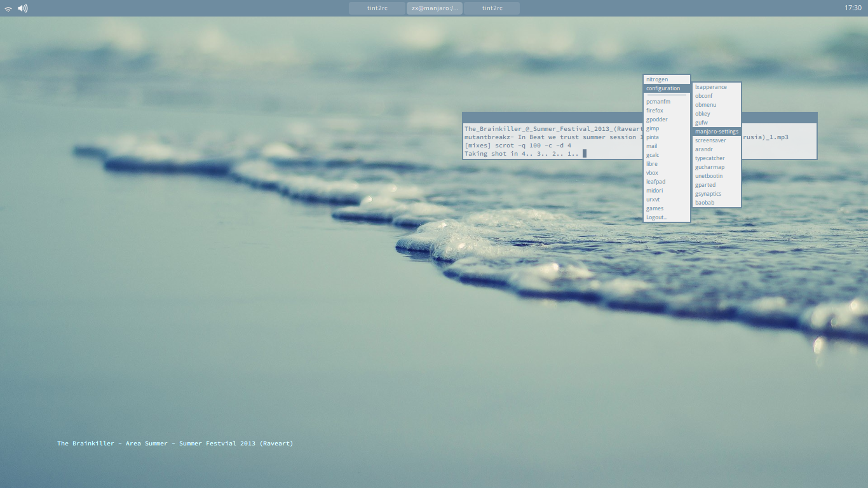The height and width of the screenshot is (488, 868).
Task: Select gucharmap in the submenu
Action: pyautogui.click(x=717, y=167)
